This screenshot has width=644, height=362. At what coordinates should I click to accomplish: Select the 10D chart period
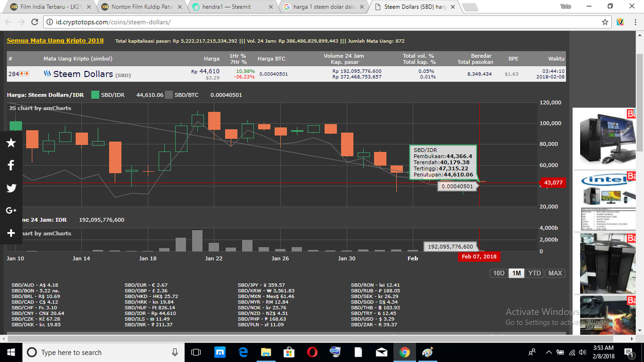(x=499, y=273)
